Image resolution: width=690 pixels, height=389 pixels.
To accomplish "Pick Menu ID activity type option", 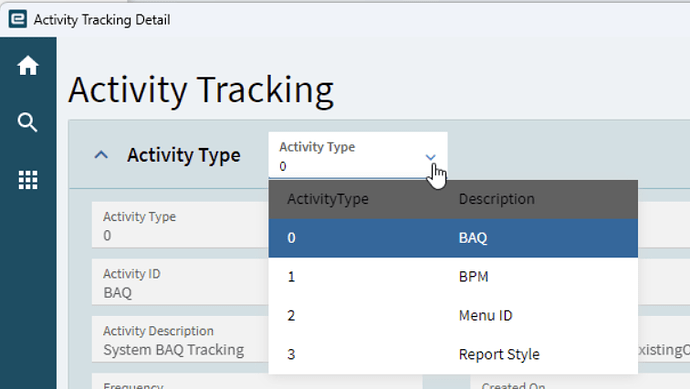I will pyautogui.click(x=453, y=316).
